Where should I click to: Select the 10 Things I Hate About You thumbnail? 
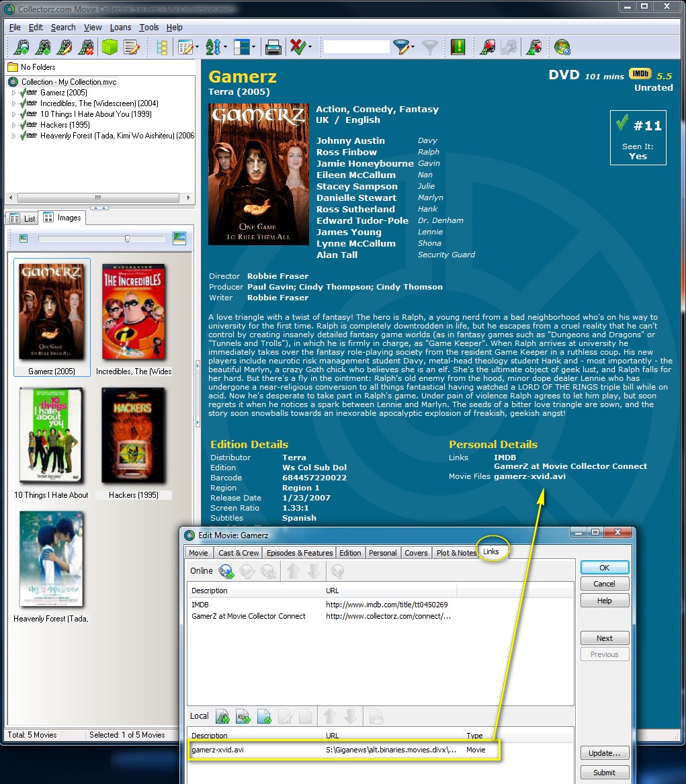[52, 435]
